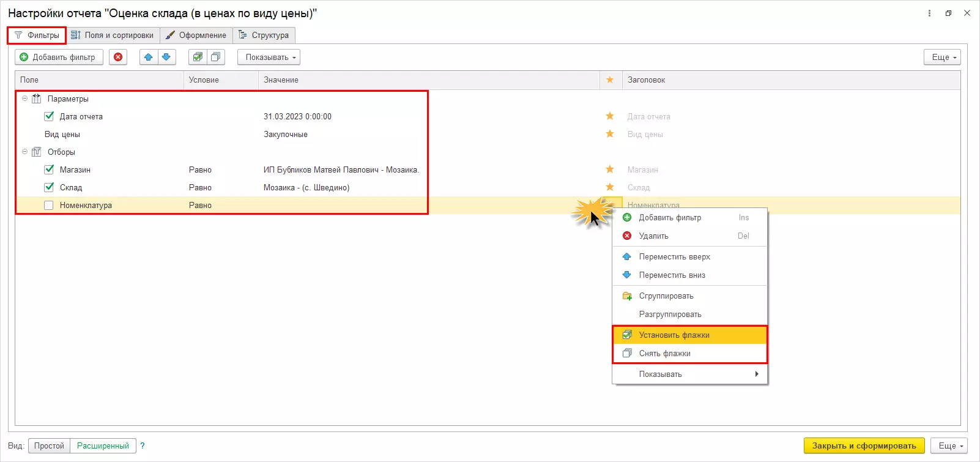The height and width of the screenshot is (462, 980).
Task: Click the star in Магазин row
Action: (610, 170)
